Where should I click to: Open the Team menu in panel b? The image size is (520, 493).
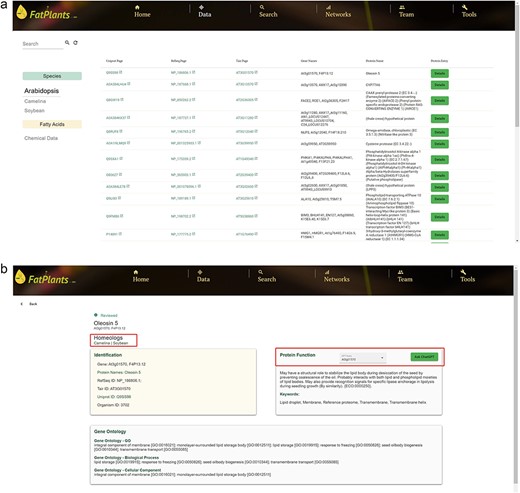tap(405, 276)
